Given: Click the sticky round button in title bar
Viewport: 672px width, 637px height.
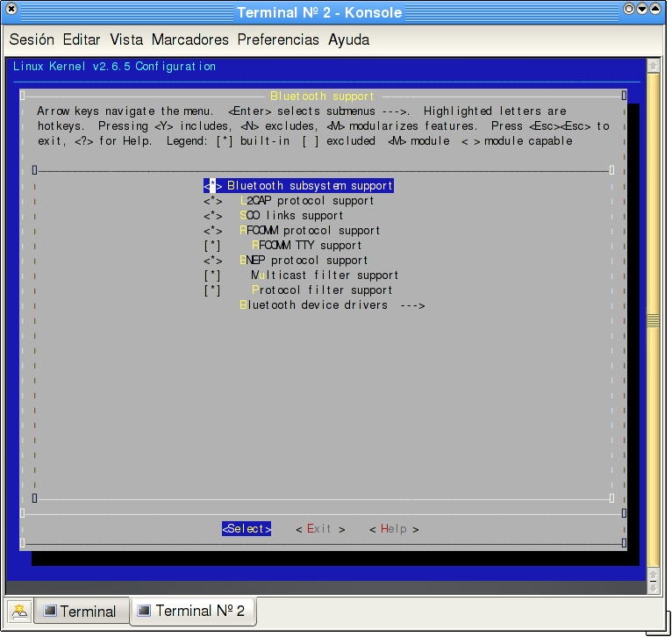Looking at the screenshot, I should [629, 9].
